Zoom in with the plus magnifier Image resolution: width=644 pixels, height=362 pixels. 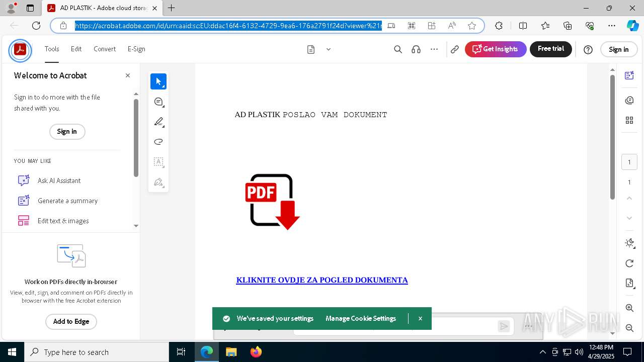(x=629, y=308)
